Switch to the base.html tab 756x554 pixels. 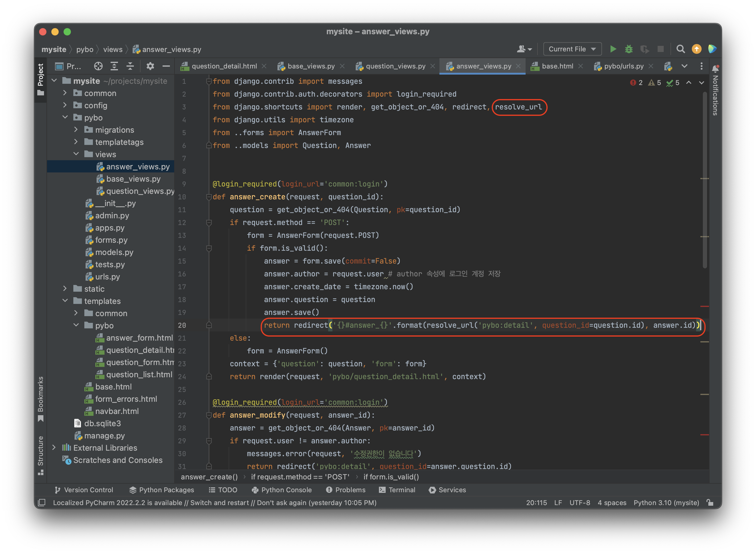[557, 66]
